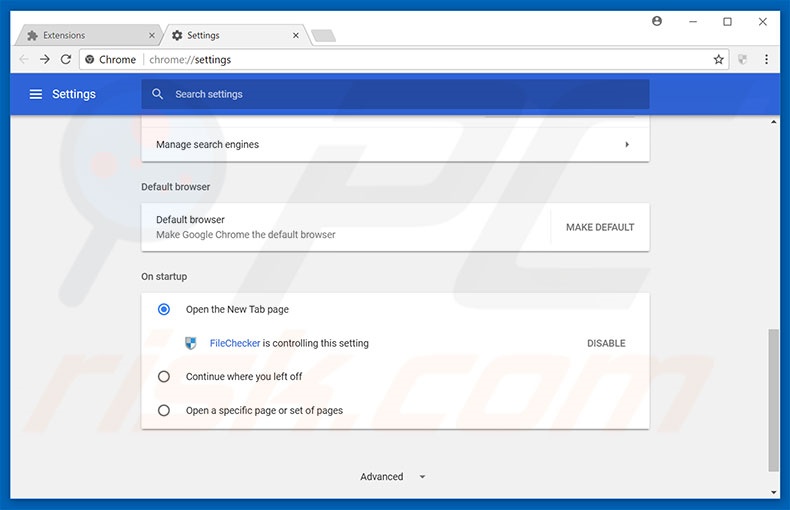Switch to the Extensions tab
790x510 pixels.
88,35
